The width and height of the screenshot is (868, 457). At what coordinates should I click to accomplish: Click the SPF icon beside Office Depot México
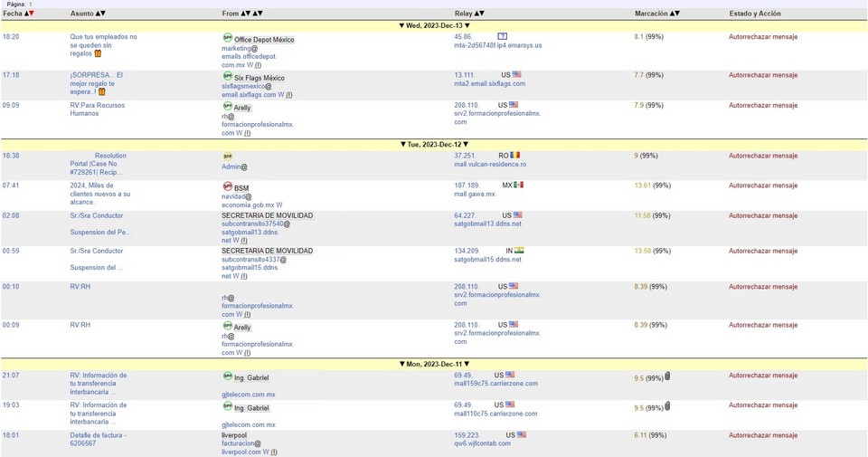coord(227,37)
